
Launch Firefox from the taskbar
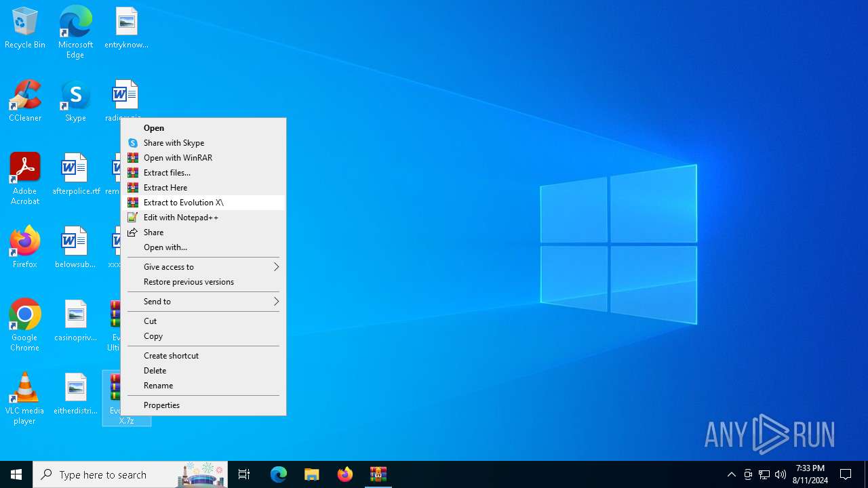[x=345, y=474]
